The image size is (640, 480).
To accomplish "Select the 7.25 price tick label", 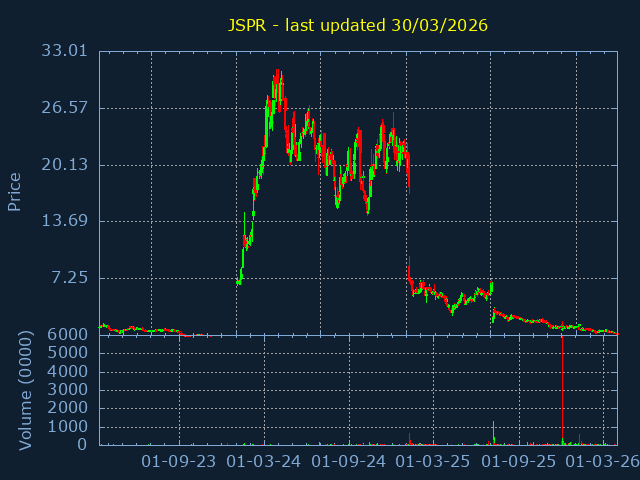I will [x=70, y=278].
